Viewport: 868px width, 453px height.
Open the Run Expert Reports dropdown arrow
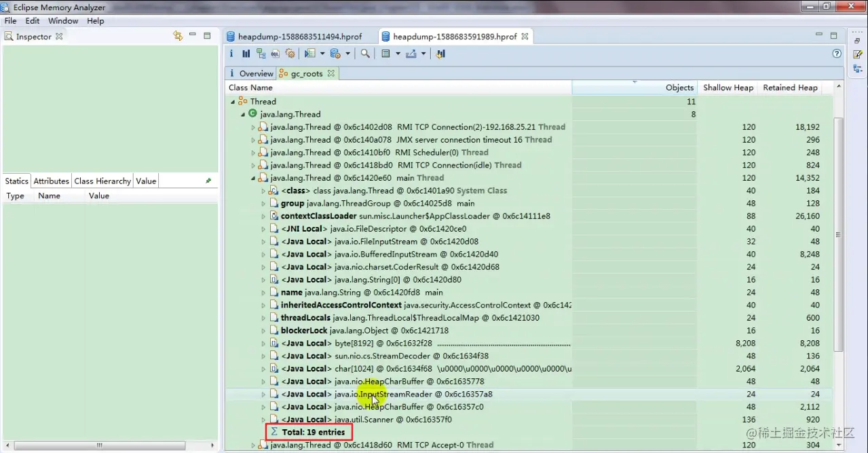(x=322, y=54)
